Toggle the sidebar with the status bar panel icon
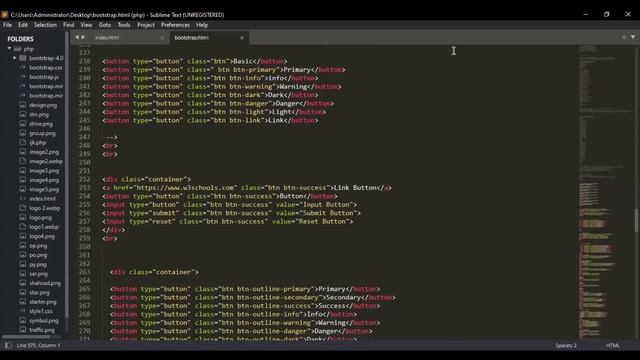The image size is (640, 360). (8, 345)
